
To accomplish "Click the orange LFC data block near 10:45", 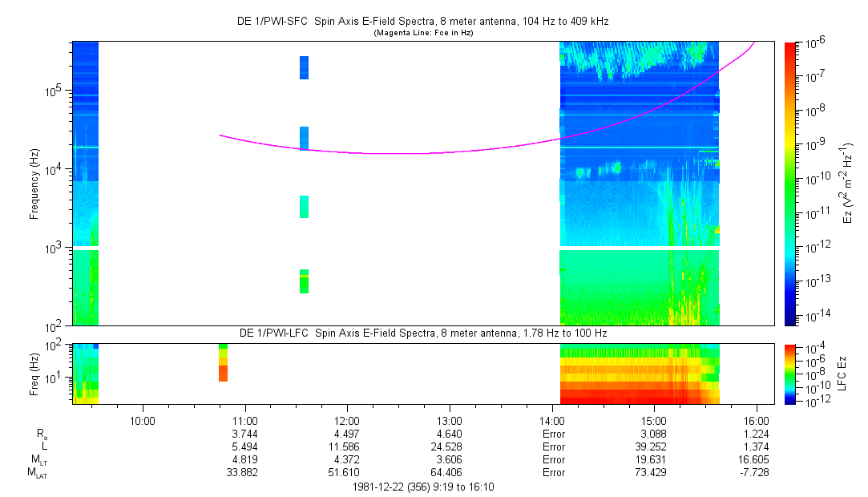I will (223, 373).
